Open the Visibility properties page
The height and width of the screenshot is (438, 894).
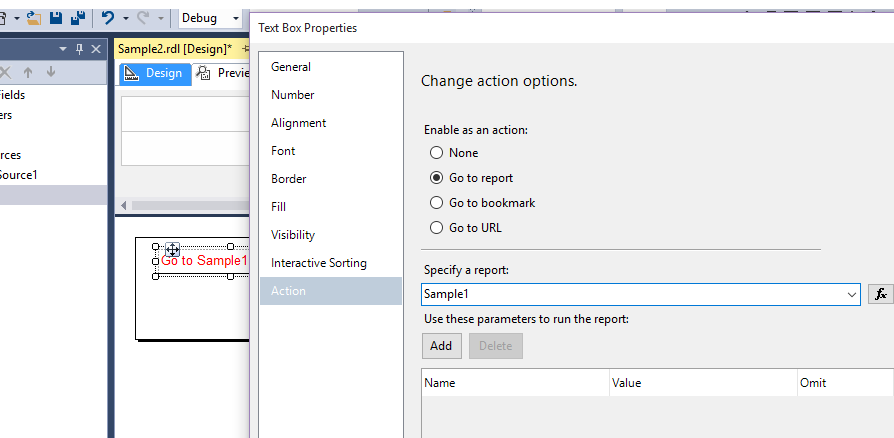[x=293, y=235]
